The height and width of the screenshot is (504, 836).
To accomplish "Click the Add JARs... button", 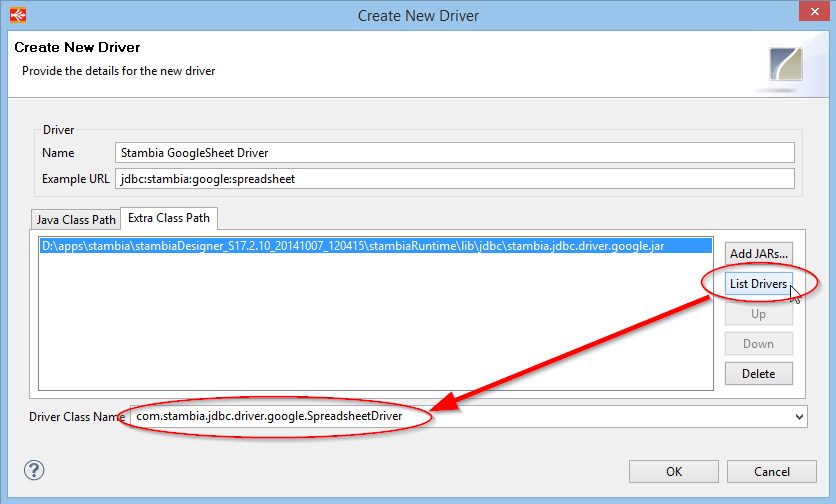I will click(759, 254).
